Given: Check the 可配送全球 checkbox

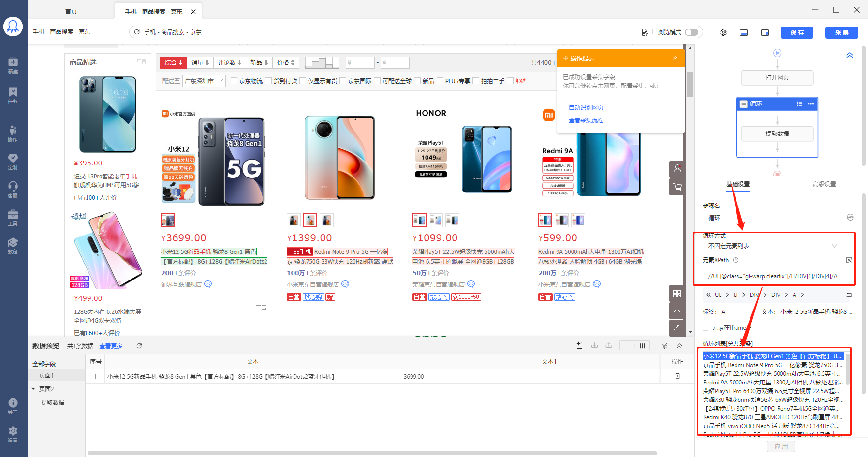Looking at the screenshot, I should [x=378, y=81].
